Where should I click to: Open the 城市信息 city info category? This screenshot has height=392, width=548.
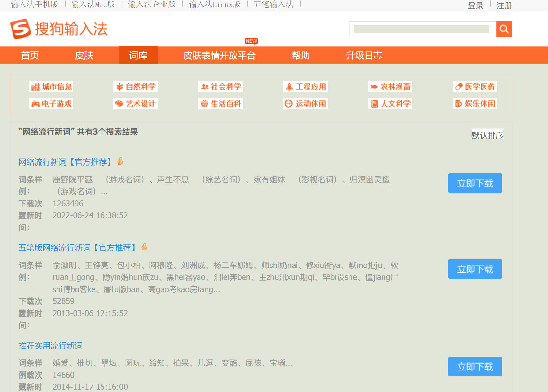click(51, 86)
